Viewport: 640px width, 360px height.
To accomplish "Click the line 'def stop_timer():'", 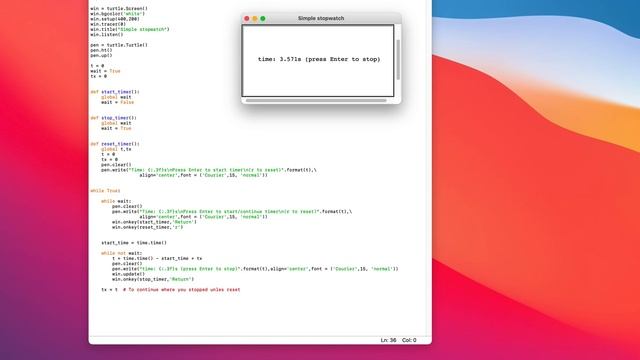I will pos(113,118).
